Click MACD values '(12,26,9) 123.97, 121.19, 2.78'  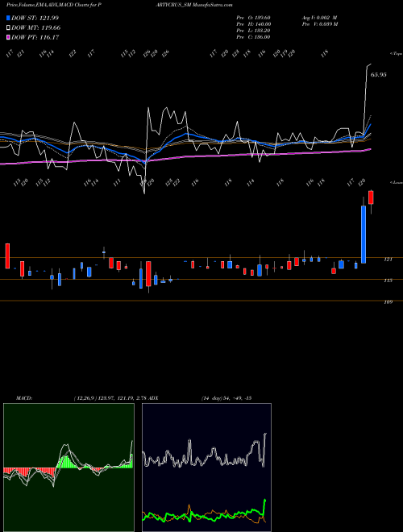pyautogui.click(x=110, y=398)
